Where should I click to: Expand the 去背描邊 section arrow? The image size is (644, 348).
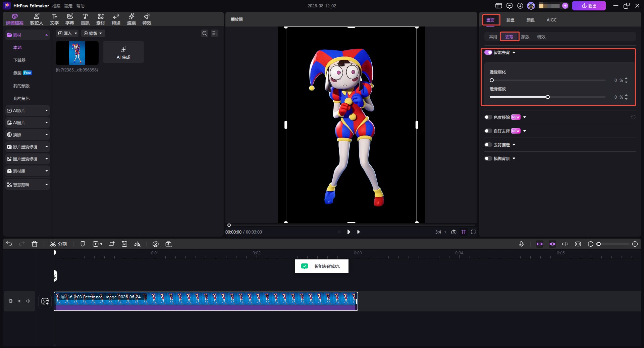(x=514, y=145)
